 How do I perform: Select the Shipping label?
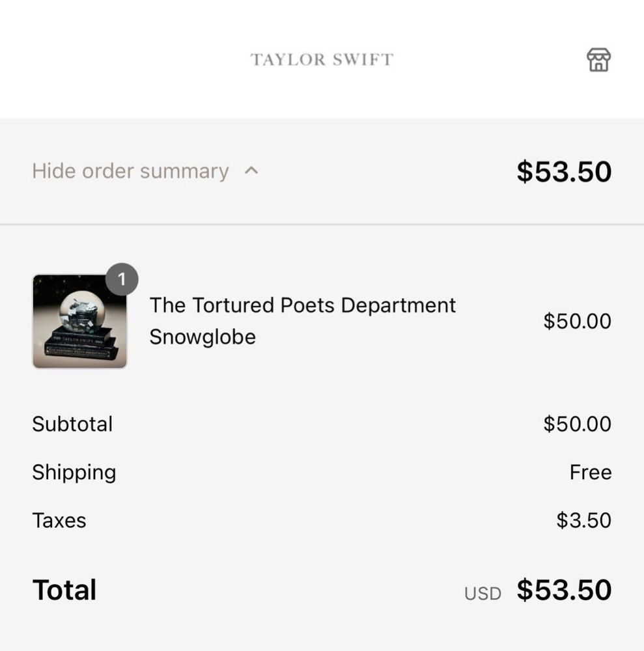[74, 473]
